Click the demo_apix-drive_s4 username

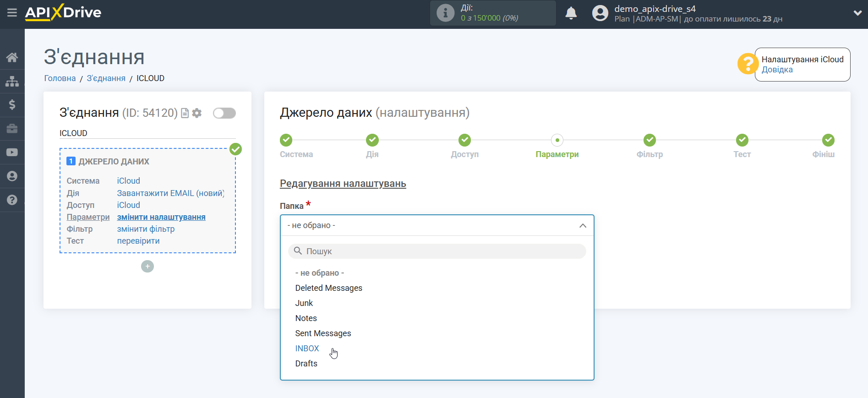pos(655,9)
